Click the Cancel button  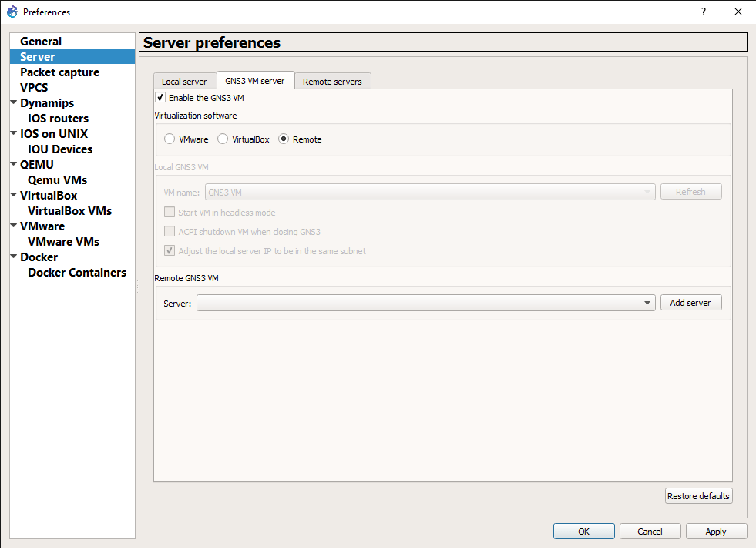tap(650, 532)
